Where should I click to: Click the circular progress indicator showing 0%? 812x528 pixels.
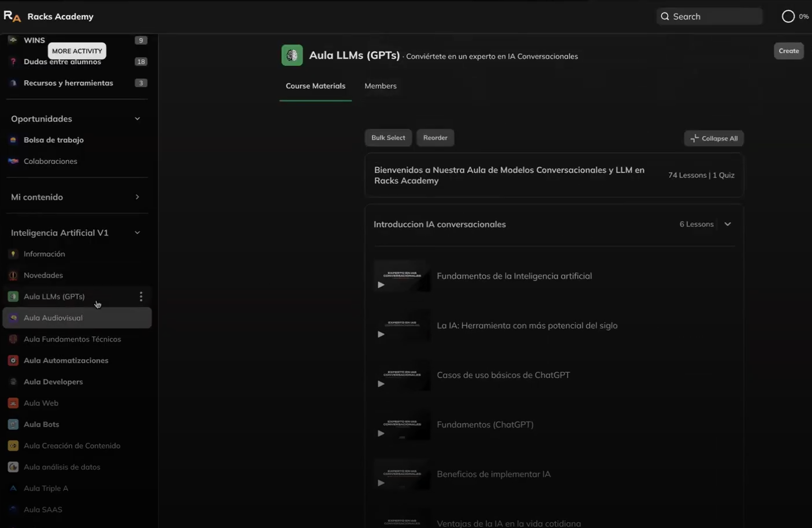[x=788, y=16]
